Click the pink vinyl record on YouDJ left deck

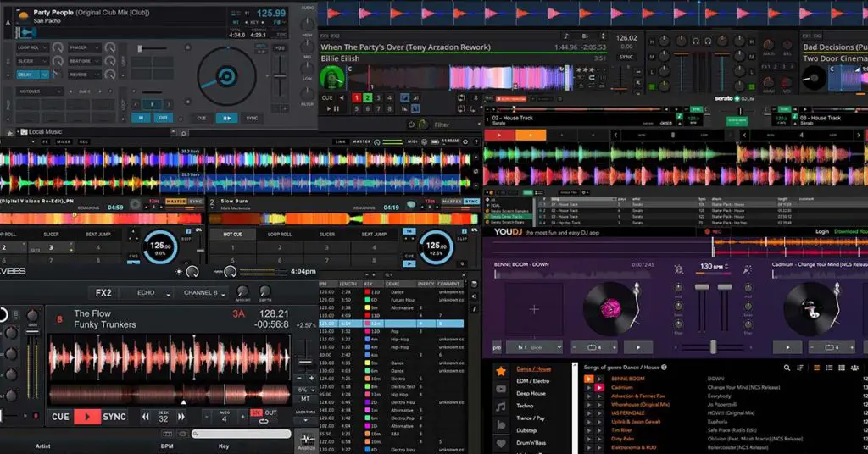pos(609,308)
